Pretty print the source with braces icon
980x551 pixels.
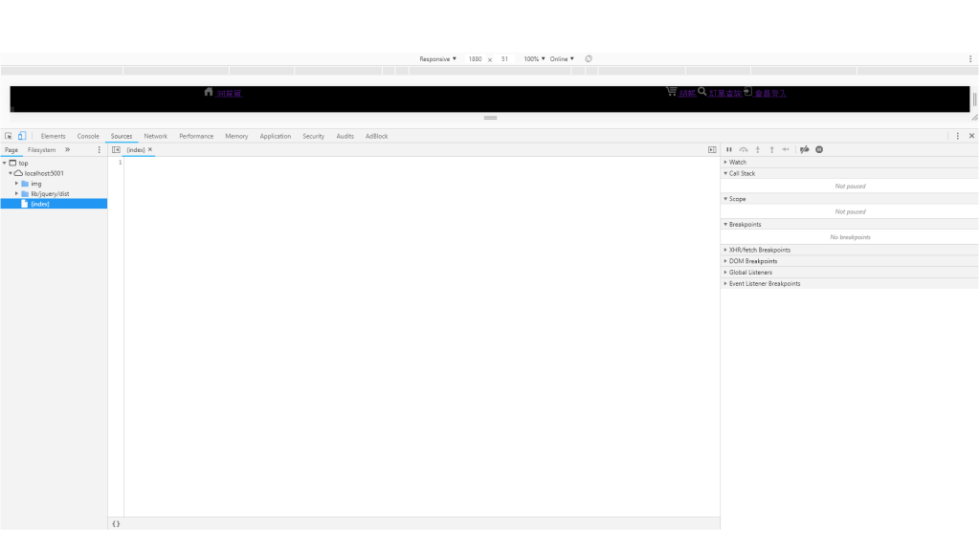coord(116,523)
